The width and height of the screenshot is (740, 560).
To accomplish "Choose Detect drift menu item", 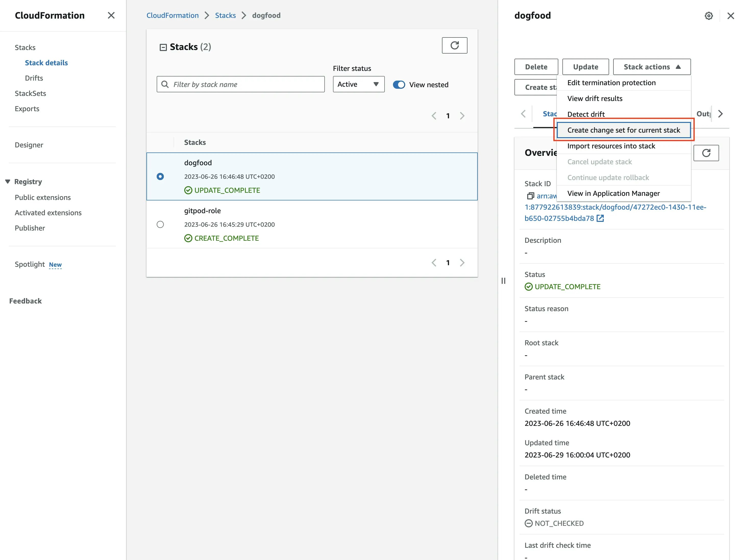I will [586, 114].
